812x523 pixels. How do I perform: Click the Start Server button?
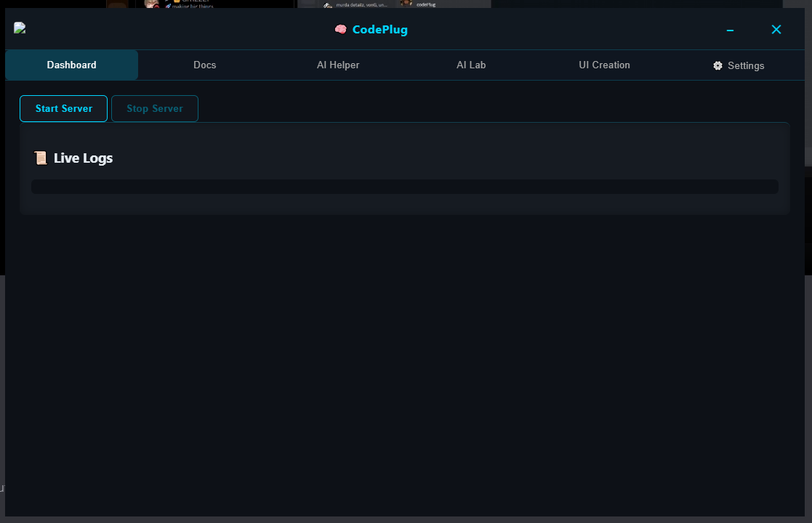pos(63,108)
